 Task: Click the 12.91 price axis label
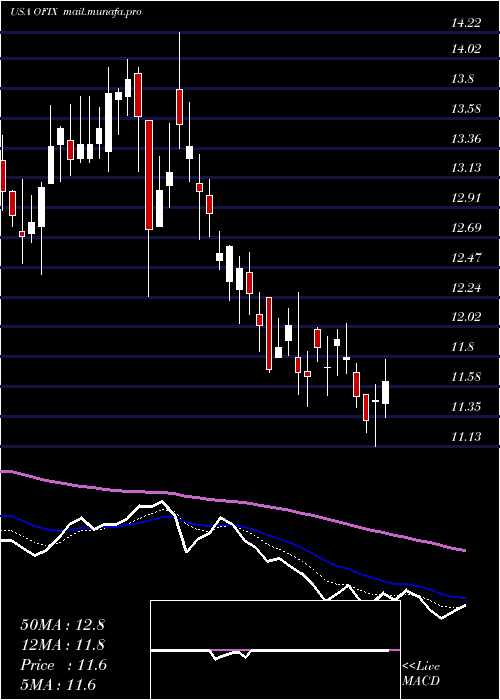click(x=466, y=198)
